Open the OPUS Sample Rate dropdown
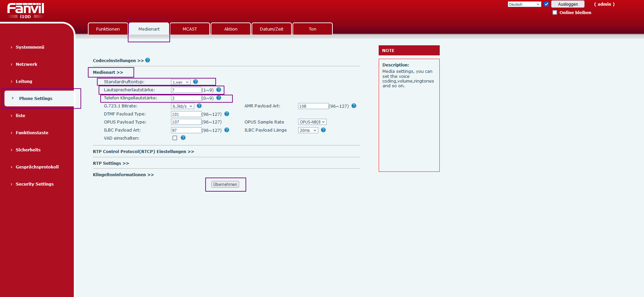Screen dimensions: 644x297 [312, 122]
